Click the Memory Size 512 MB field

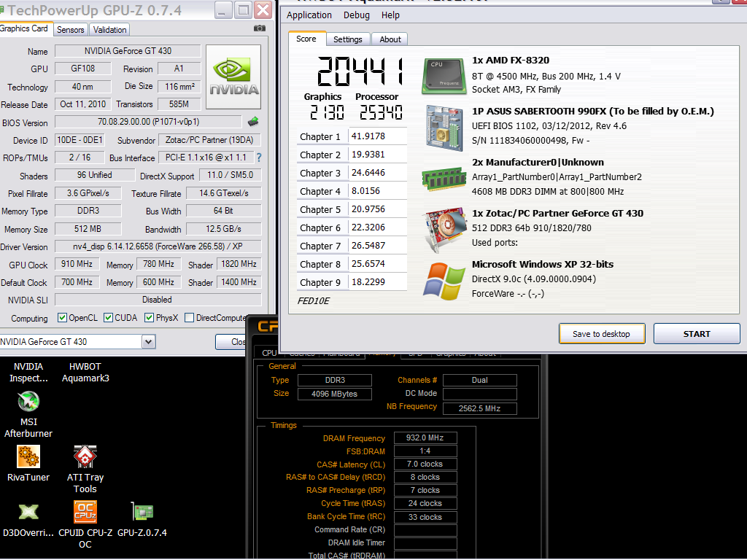click(x=88, y=229)
